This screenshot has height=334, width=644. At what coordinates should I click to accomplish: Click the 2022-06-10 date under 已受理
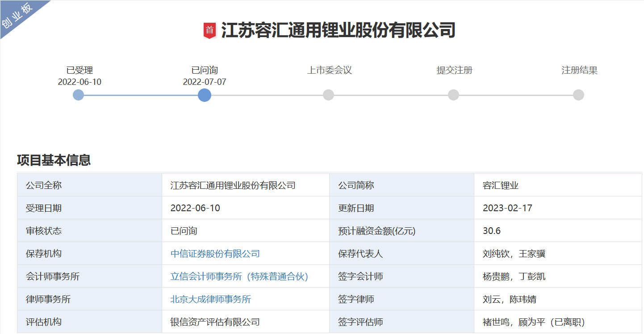point(79,82)
